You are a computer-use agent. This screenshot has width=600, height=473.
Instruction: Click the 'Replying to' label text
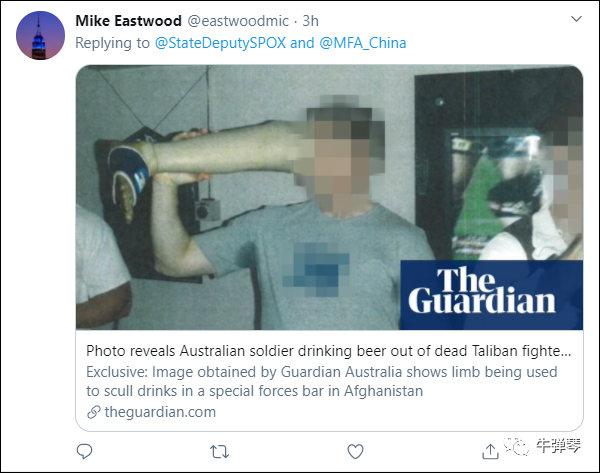[x=112, y=43]
